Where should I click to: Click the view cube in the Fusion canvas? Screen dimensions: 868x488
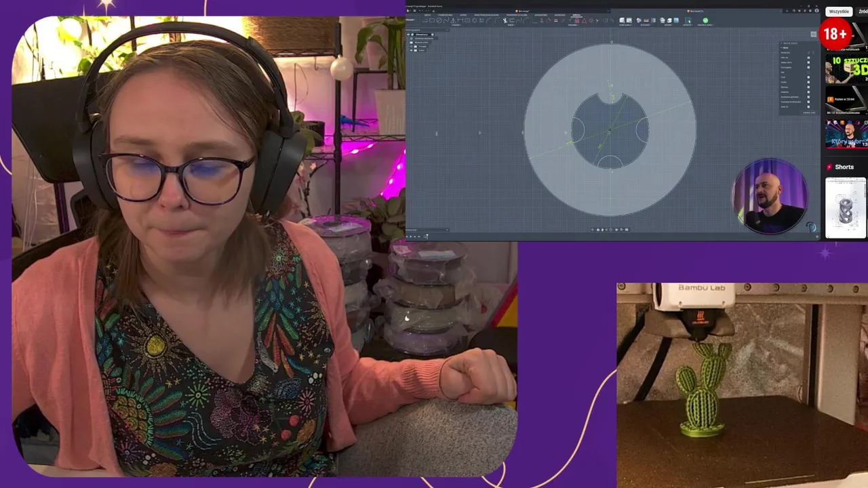pyautogui.click(x=814, y=34)
